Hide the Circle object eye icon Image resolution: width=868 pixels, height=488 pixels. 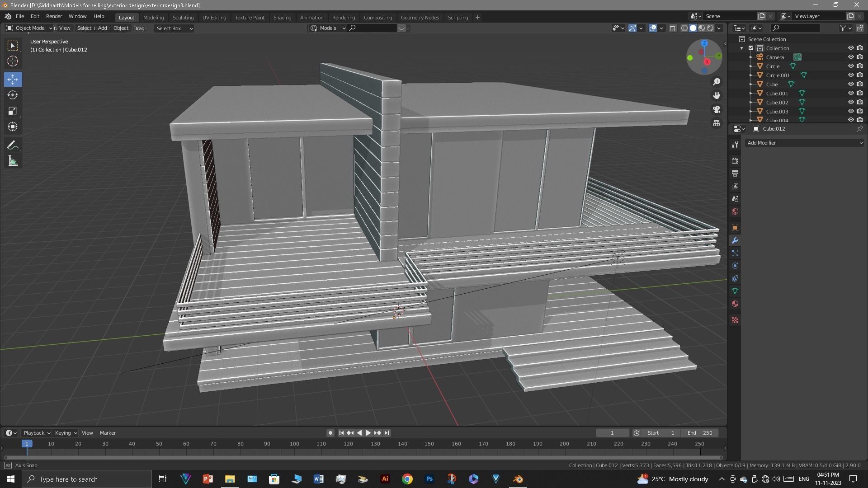pos(850,66)
